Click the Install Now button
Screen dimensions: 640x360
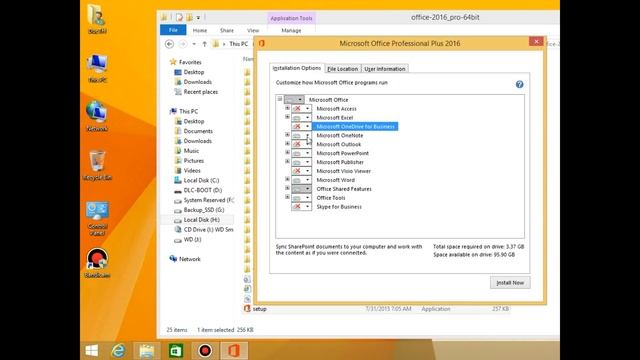pos(510,282)
